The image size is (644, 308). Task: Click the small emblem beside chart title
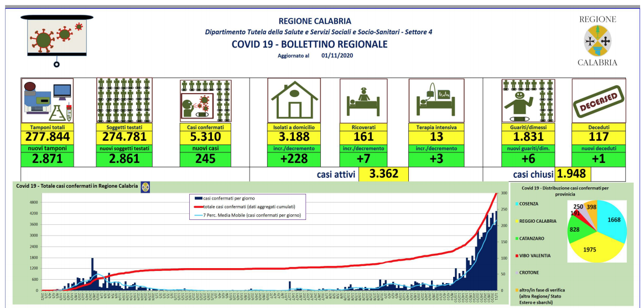click(x=145, y=187)
